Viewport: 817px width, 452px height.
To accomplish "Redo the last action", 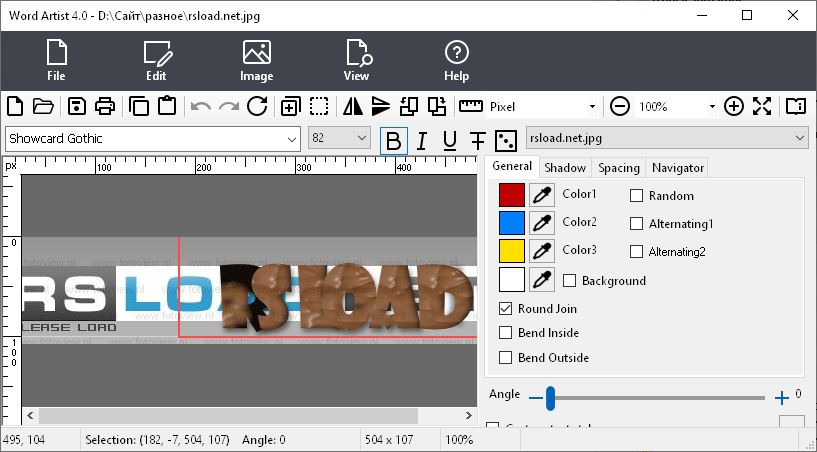I will click(229, 107).
